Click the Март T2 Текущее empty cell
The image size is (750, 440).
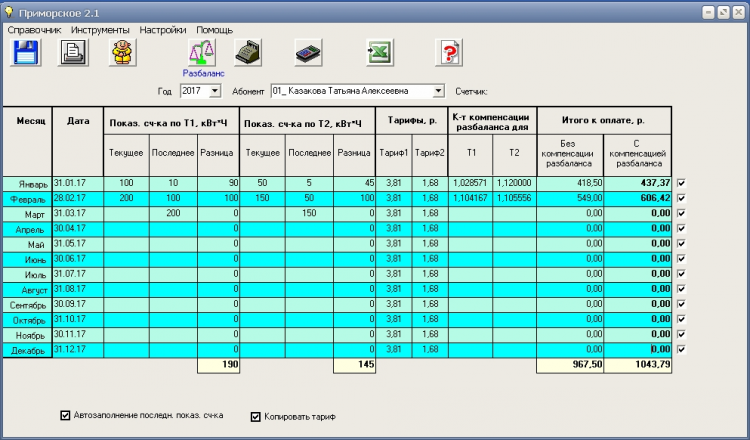pyautogui.click(x=262, y=214)
